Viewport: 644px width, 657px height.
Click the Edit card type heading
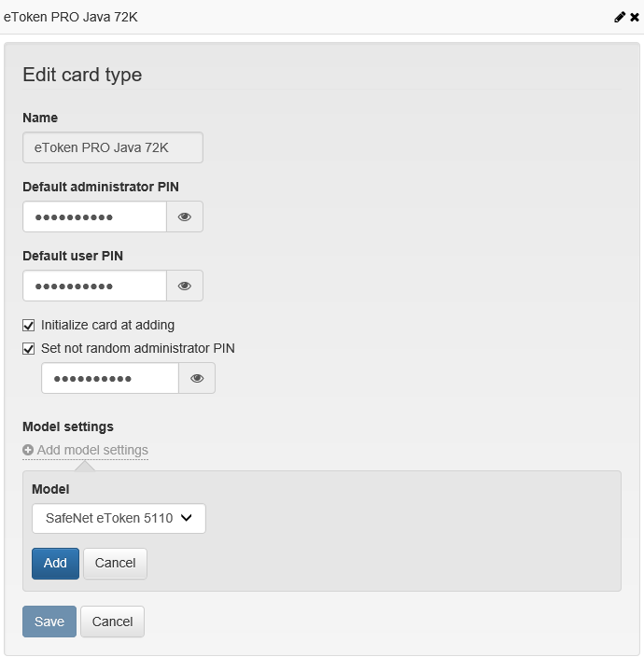coord(82,75)
